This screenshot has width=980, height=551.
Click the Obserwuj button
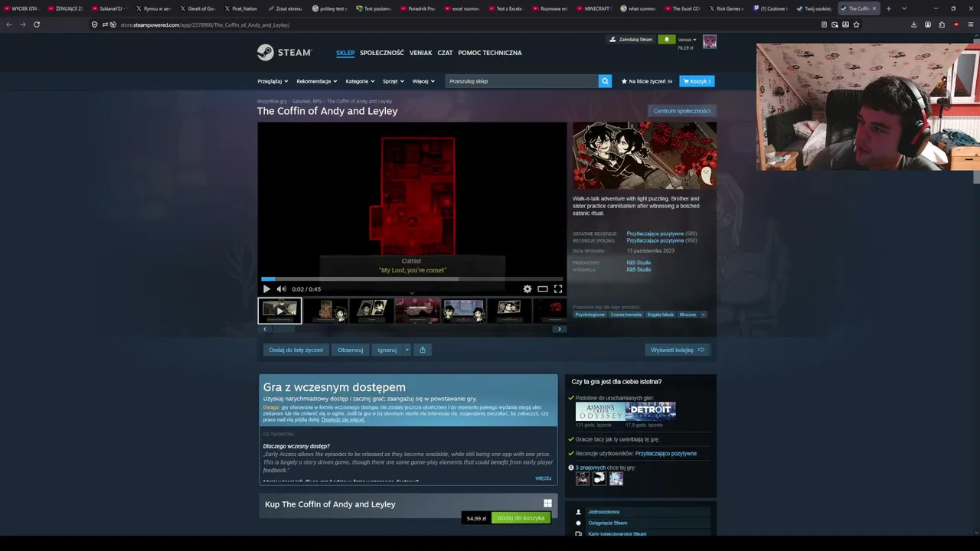[351, 350]
